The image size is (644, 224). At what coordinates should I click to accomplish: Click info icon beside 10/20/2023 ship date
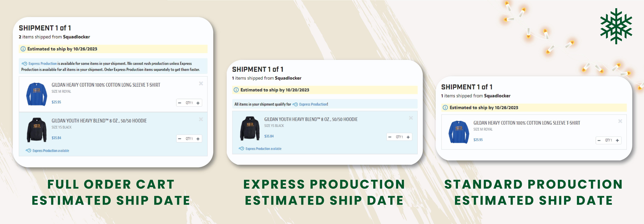236,90
